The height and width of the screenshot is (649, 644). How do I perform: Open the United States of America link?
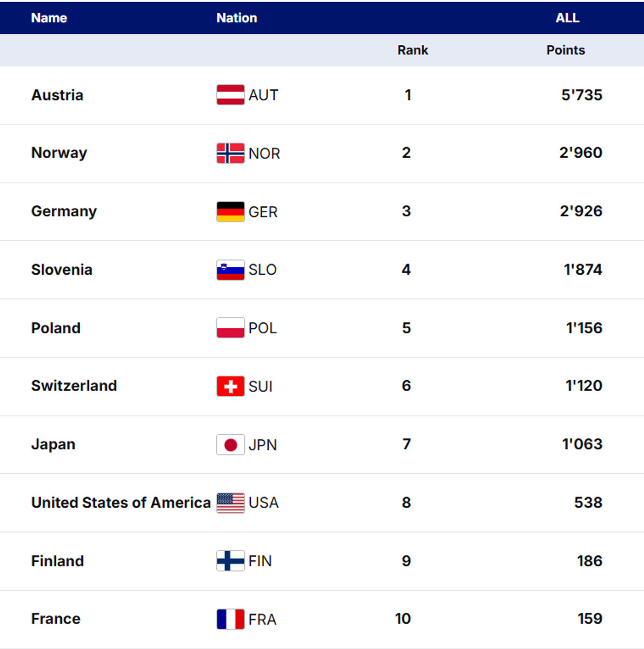(121, 502)
